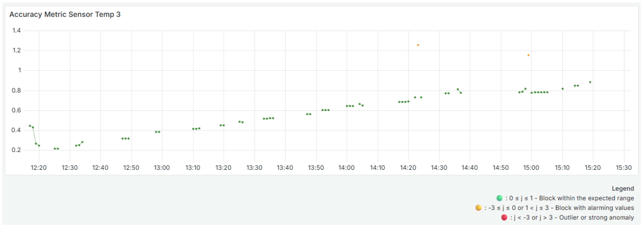Image resolution: width=644 pixels, height=228 pixels.
Task: Click 'Block within the expected range' text
Action: 586,198
